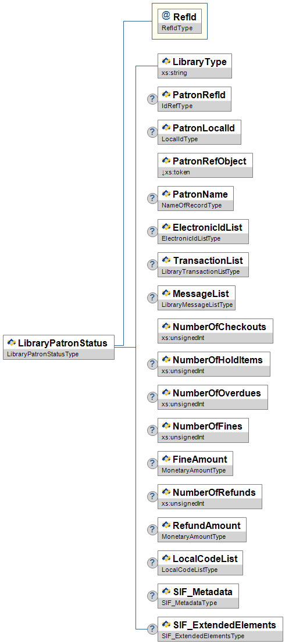
Task: Select the PatronRefObject element box
Action: 205,165
